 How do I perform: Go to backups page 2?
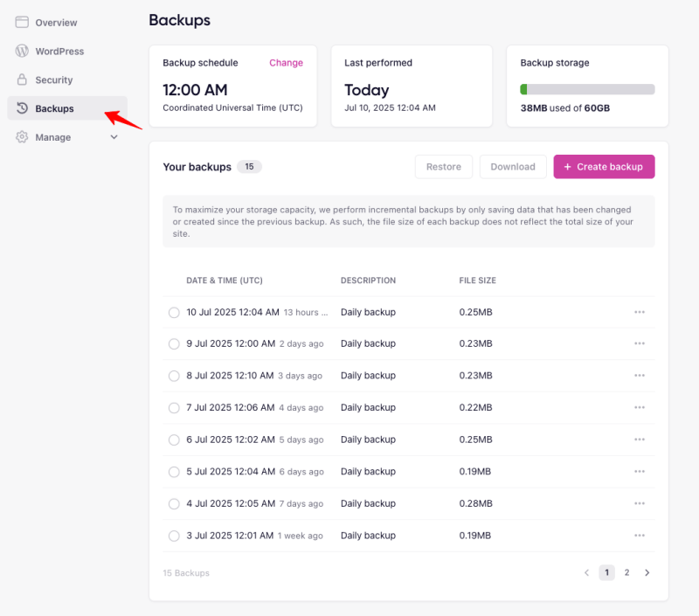pyautogui.click(x=626, y=572)
